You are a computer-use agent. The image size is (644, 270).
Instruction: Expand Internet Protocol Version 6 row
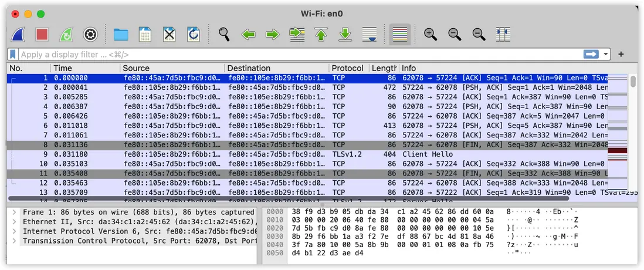coord(15,231)
